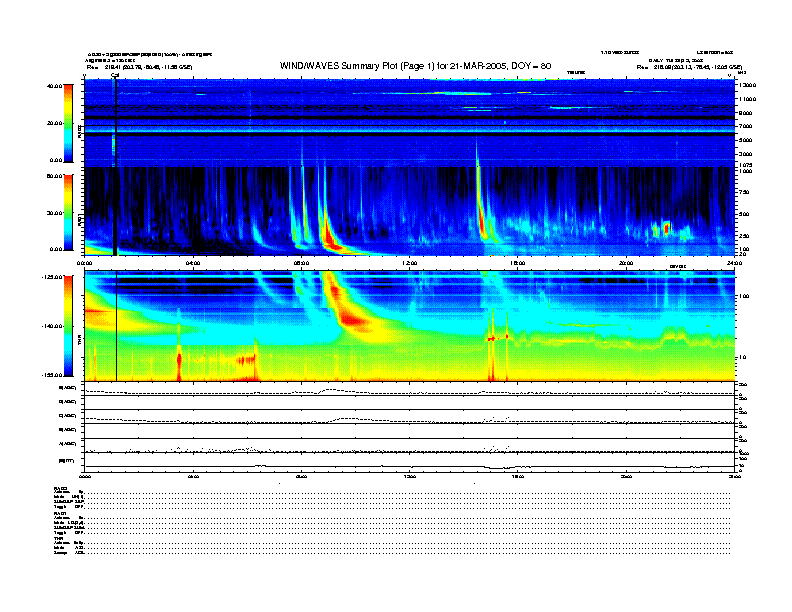The width and height of the screenshot is (792, 612).
Task: Click the 1075 frequency axis label
Action: pyautogui.click(x=746, y=165)
